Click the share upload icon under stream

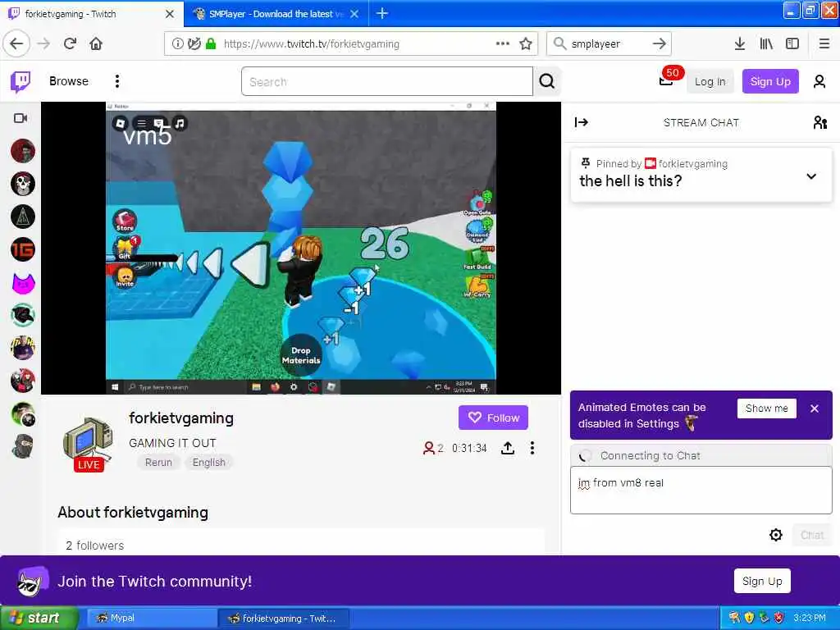pyautogui.click(x=508, y=448)
